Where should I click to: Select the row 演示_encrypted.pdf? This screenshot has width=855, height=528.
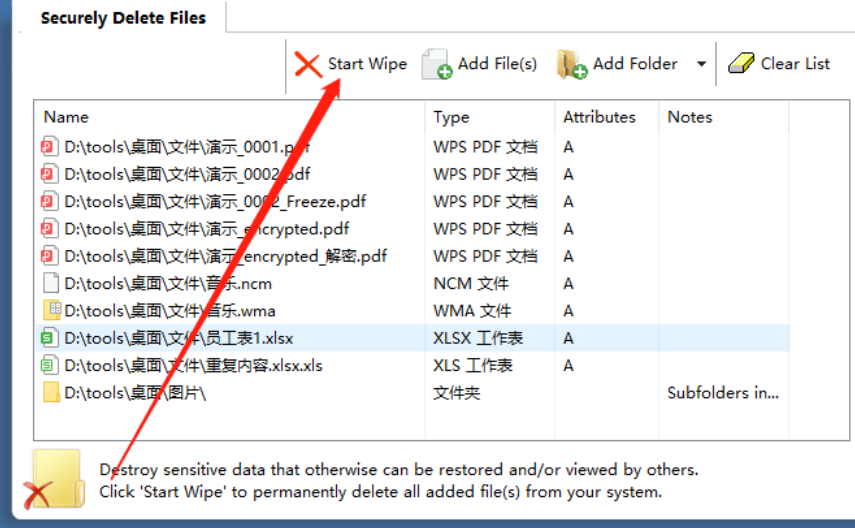point(412,229)
